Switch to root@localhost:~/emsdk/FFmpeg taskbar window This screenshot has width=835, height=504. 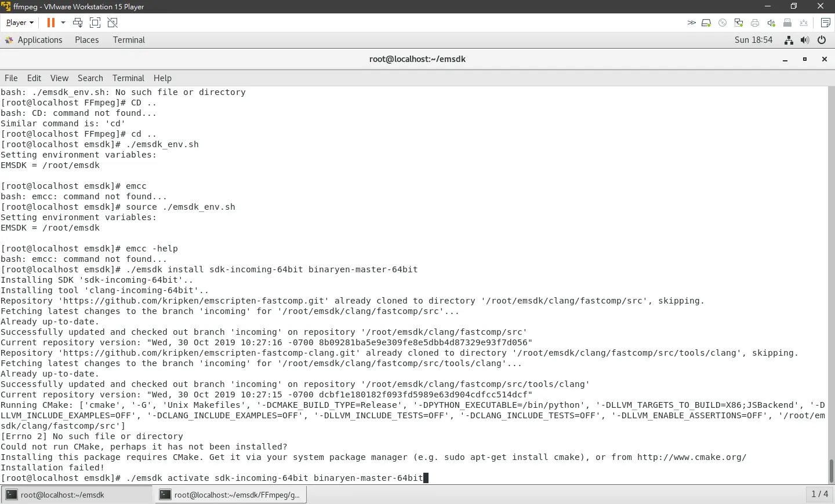(231, 495)
